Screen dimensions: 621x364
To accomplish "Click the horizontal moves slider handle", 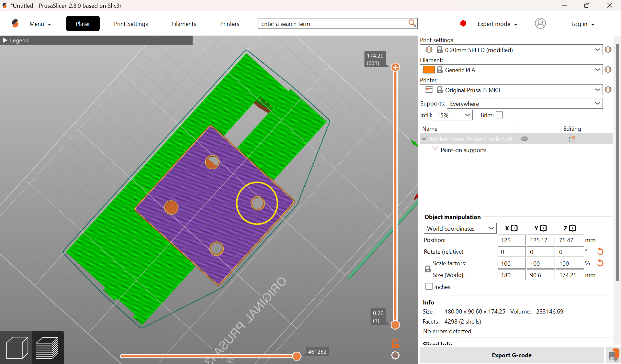I will pos(297,356).
